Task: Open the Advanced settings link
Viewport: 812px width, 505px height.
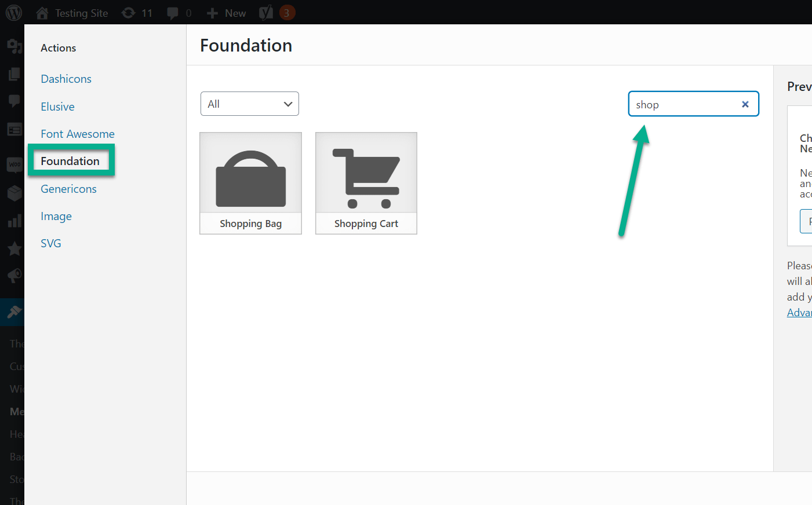Action: [800, 312]
